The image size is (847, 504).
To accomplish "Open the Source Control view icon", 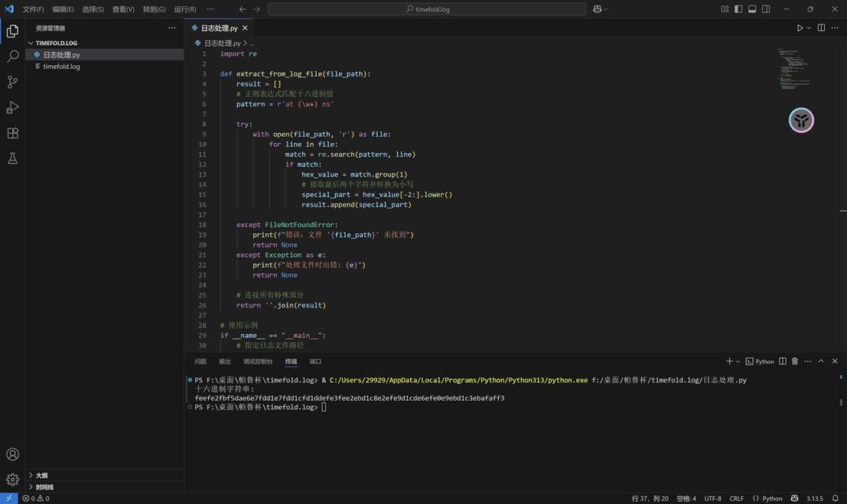I will click(12, 83).
